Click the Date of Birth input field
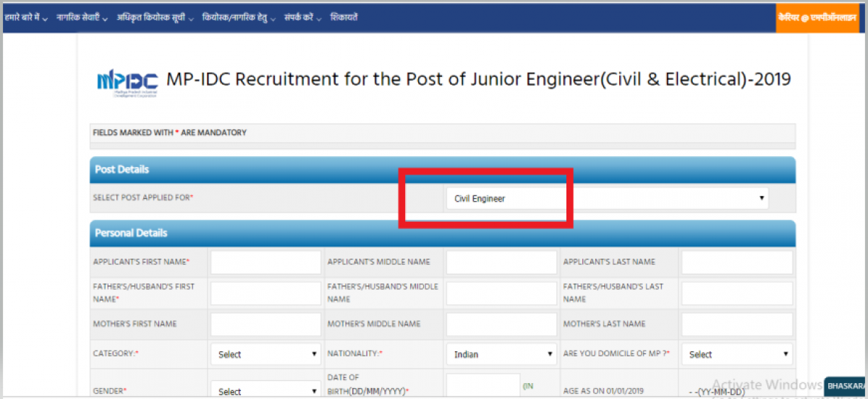868x399 pixels. coord(482,387)
